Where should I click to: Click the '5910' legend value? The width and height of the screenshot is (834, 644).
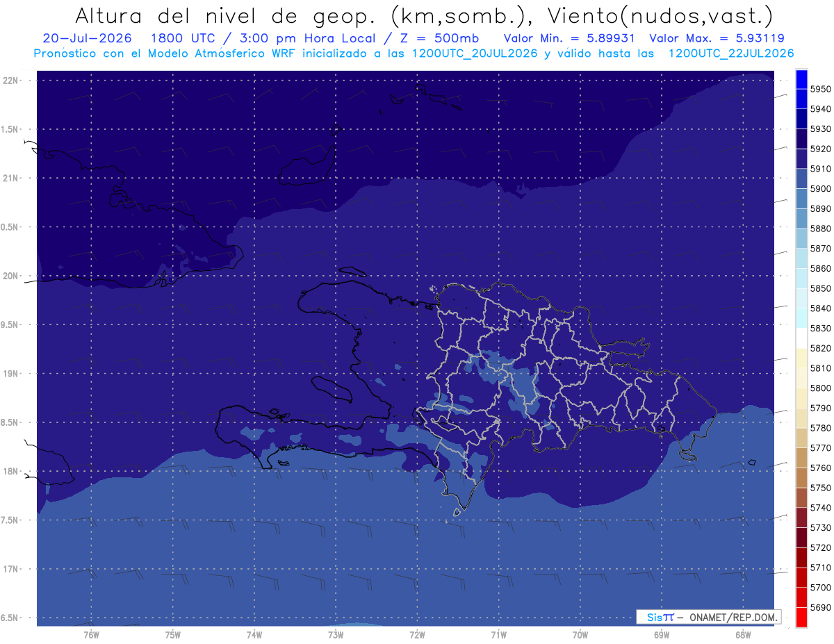tap(821, 169)
